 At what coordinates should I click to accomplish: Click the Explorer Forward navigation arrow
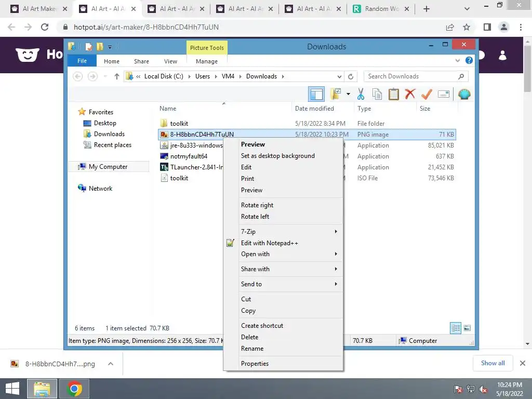(92, 76)
